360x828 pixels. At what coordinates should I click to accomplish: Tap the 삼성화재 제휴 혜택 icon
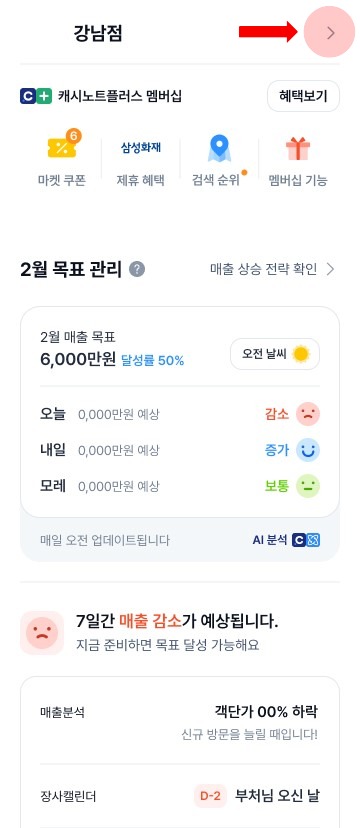(140, 147)
